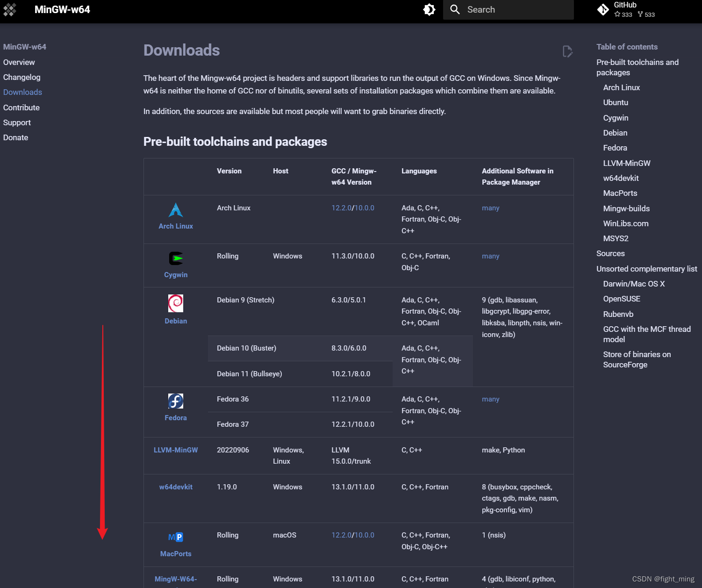The height and width of the screenshot is (588, 702).
Task: Jump to Fedora in table of contents
Action: pyautogui.click(x=615, y=148)
